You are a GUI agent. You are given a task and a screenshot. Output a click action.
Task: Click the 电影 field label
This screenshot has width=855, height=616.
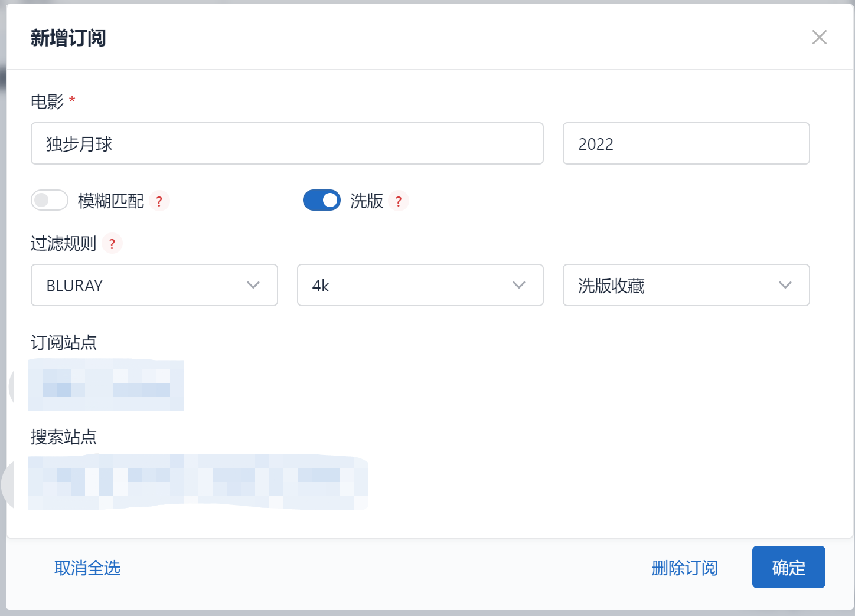(47, 101)
